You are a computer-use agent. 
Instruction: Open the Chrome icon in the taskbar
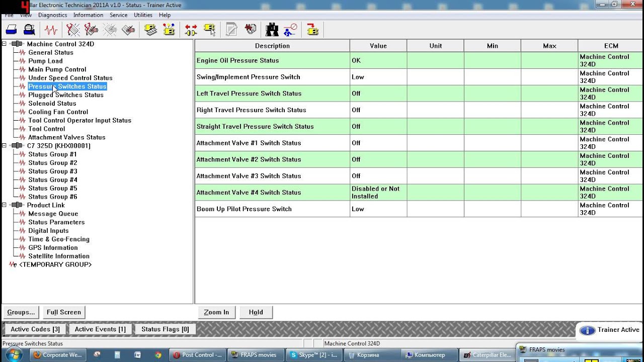158,355
